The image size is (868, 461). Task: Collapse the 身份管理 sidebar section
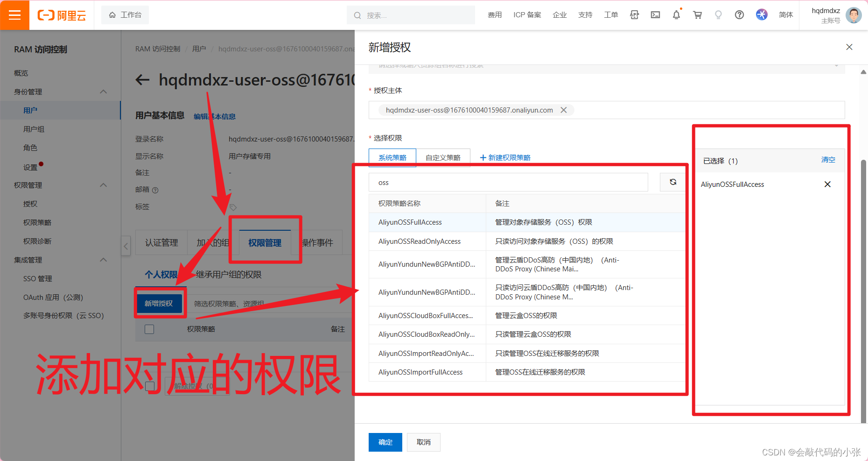pos(104,92)
